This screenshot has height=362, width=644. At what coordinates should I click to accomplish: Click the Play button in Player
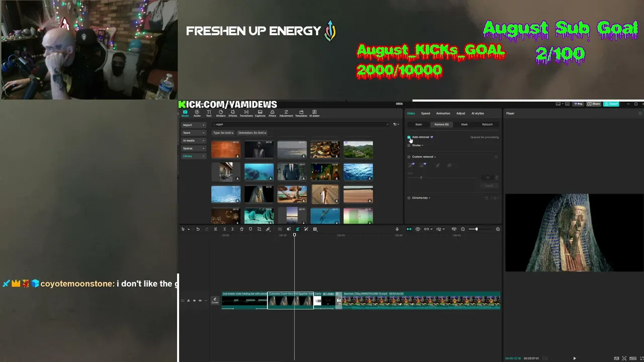(x=575, y=358)
